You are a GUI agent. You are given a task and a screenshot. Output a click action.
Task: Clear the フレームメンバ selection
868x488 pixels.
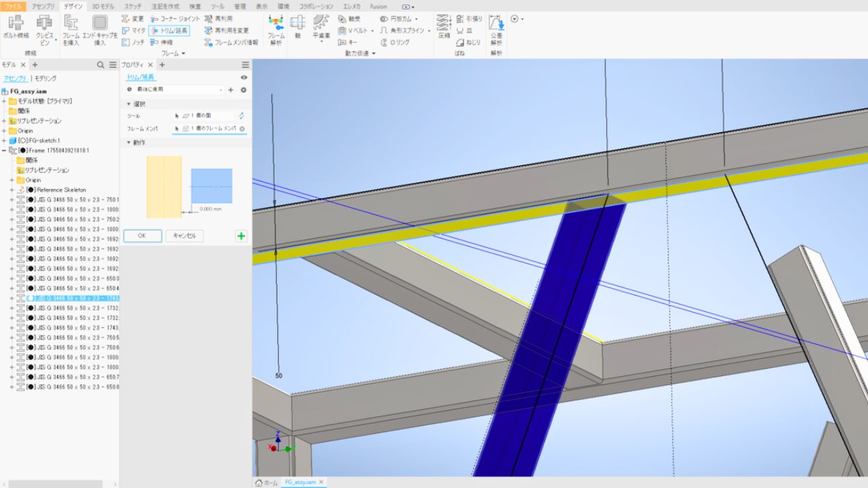point(242,128)
